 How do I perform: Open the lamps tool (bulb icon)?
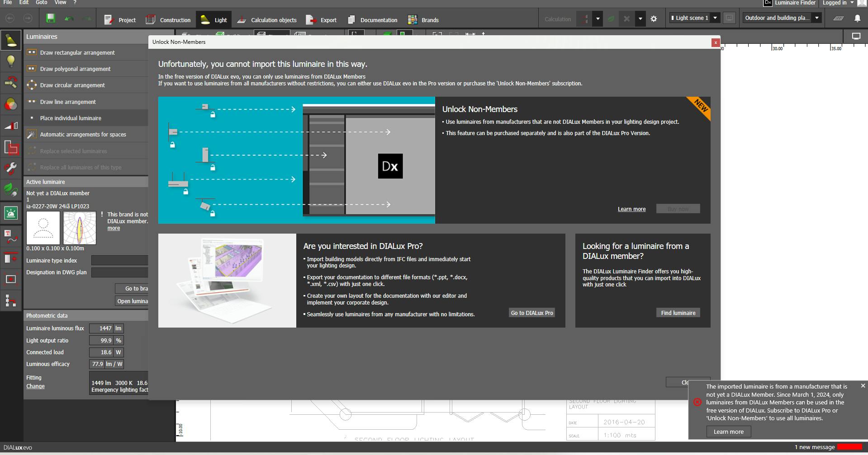[x=11, y=61]
